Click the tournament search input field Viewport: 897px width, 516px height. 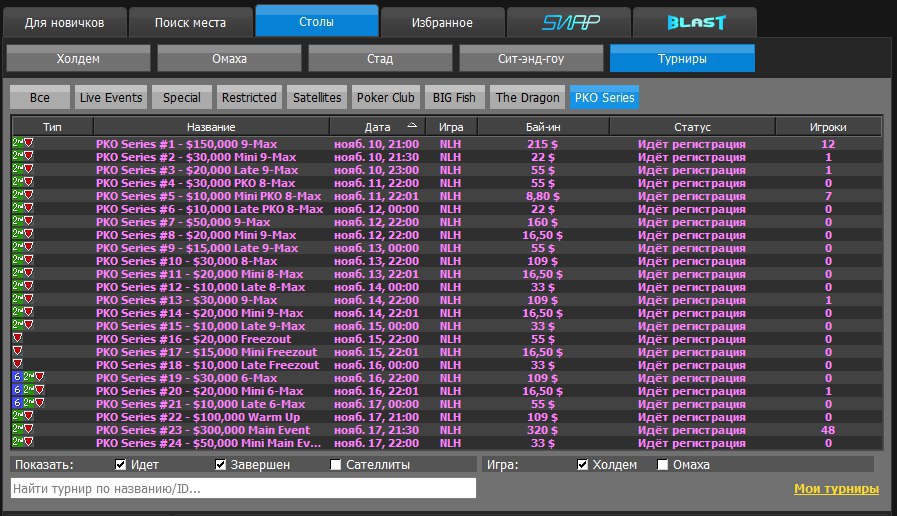click(x=243, y=488)
